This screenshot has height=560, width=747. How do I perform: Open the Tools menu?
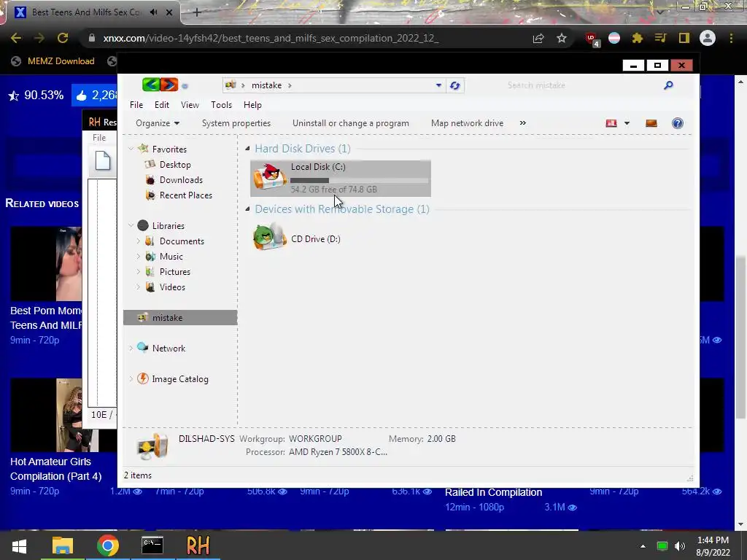pos(221,105)
